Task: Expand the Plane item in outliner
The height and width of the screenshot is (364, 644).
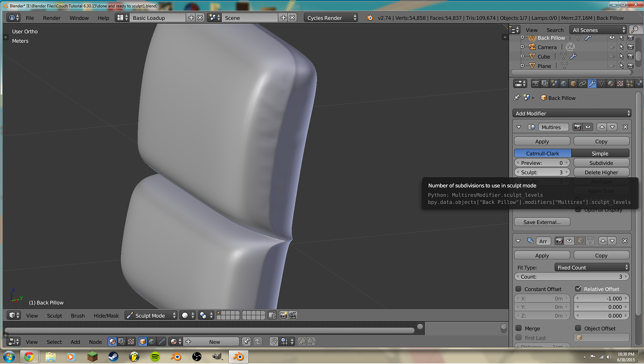Action: pyautogui.click(x=522, y=66)
